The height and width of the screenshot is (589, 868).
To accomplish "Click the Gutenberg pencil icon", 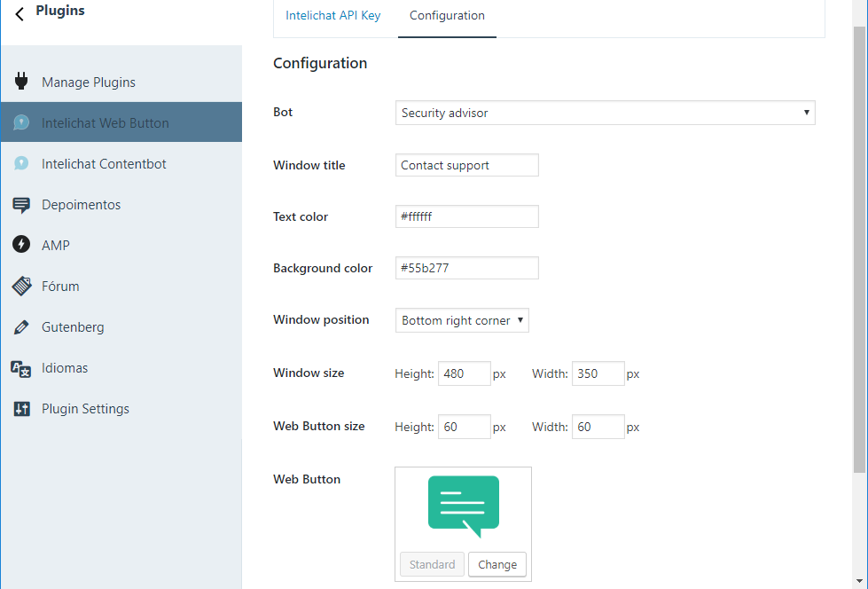I will [x=22, y=327].
